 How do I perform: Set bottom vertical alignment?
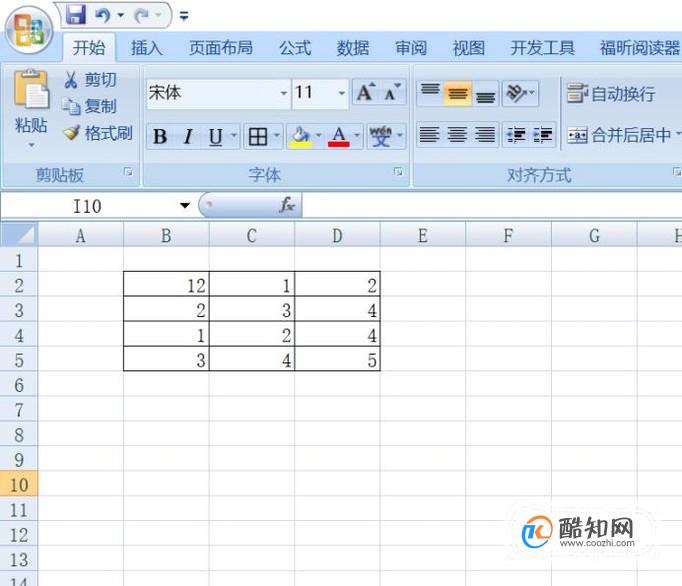[485, 93]
